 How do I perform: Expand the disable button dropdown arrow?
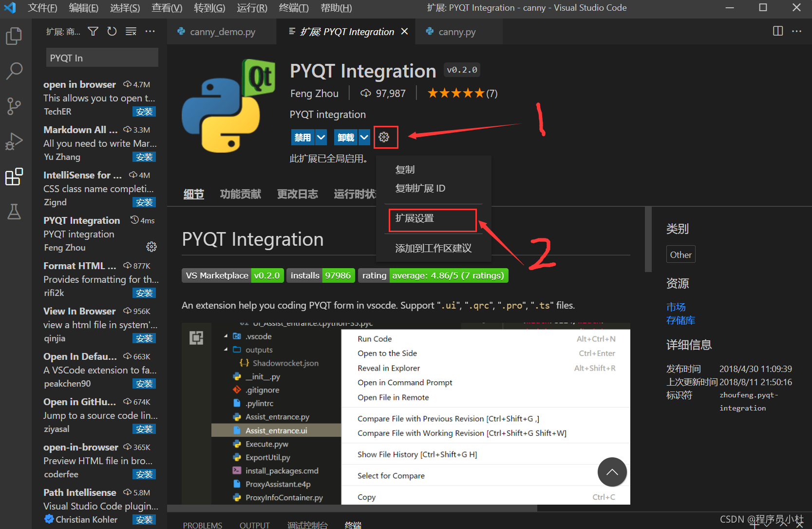point(321,137)
